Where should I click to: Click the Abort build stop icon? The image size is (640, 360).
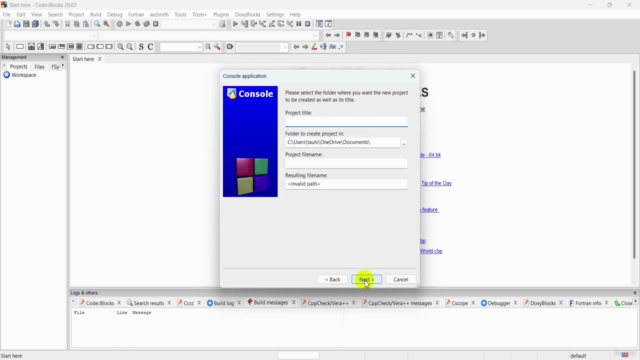156,24
